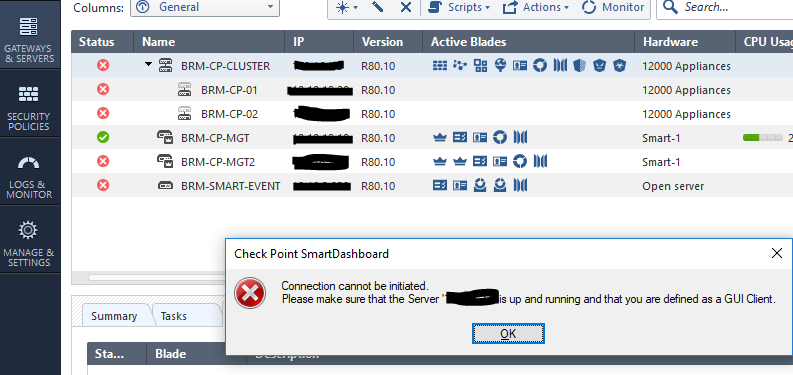This screenshot has height=375, width=793.
Task: Open the Scripts dropdown menu
Action: [x=459, y=7]
